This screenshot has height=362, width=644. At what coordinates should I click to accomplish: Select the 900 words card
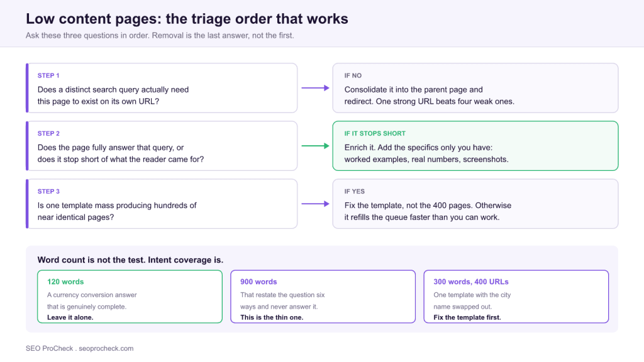pyautogui.click(x=323, y=297)
